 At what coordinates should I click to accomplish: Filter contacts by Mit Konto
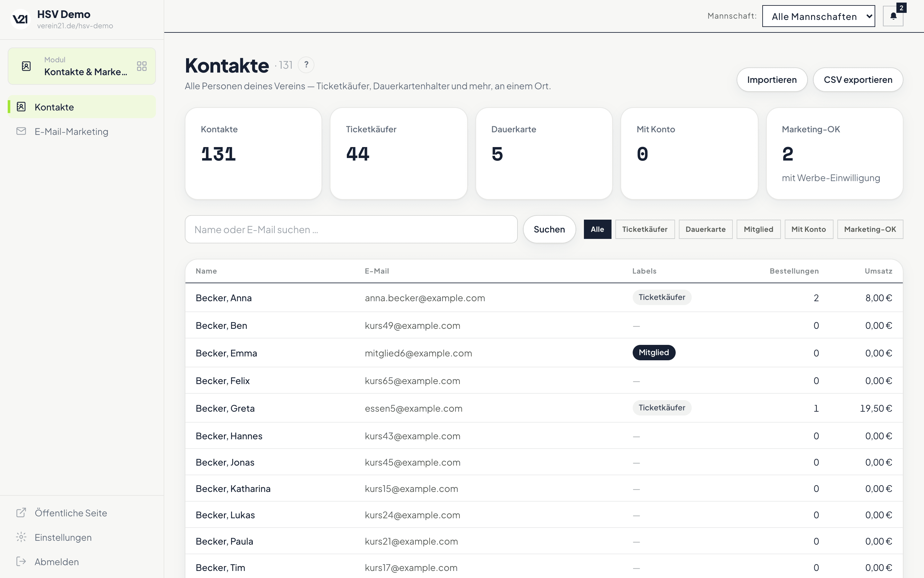pos(809,229)
